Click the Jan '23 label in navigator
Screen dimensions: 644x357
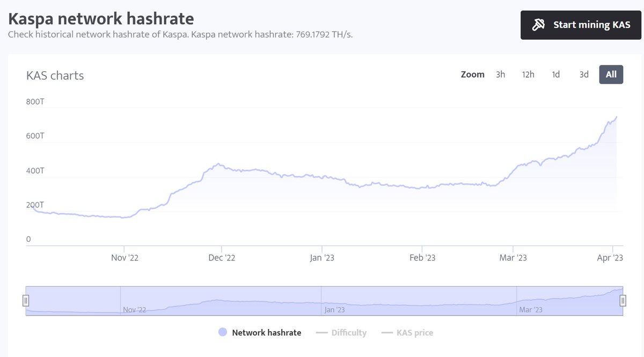click(x=335, y=310)
